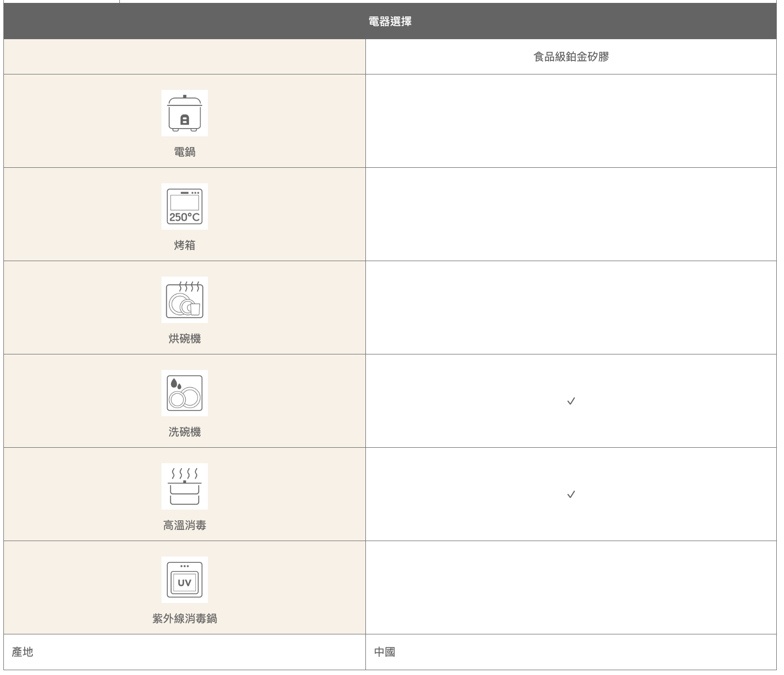Click the UV sterilizer (紫外線消毒鍋) icon
The width and height of the screenshot is (784, 675).
coord(184,580)
